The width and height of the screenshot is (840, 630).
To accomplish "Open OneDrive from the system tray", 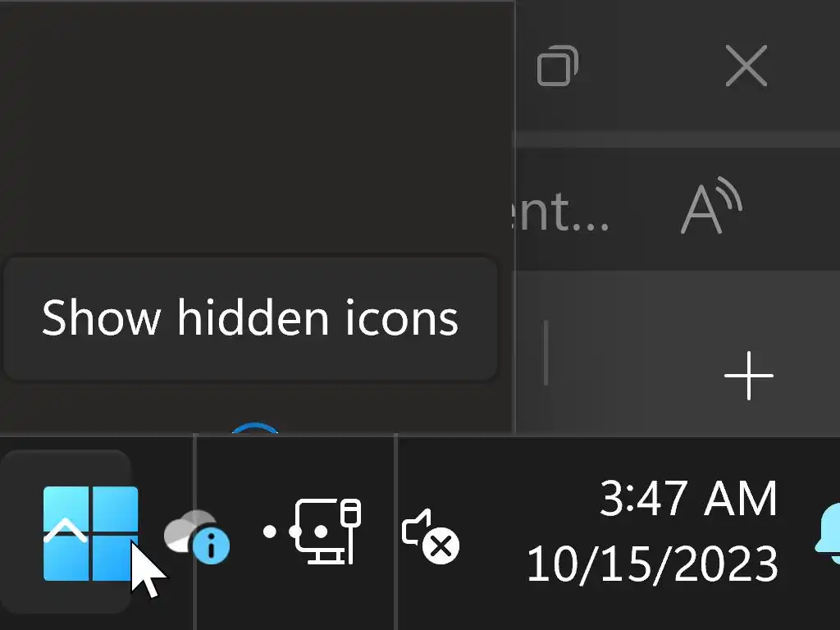I will click(189, 532).
